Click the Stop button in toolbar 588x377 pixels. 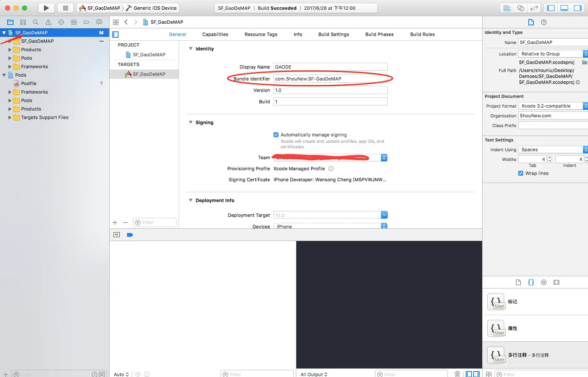point(65,8)
